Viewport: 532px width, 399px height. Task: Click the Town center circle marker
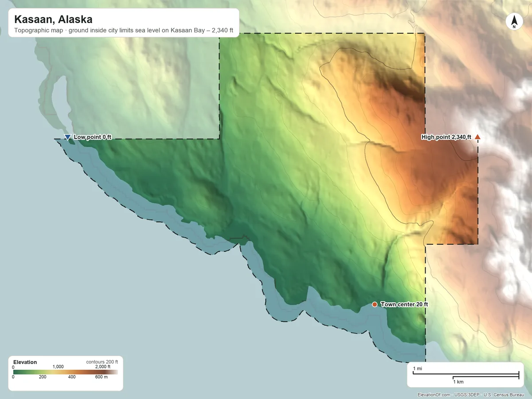click(375, 305)
